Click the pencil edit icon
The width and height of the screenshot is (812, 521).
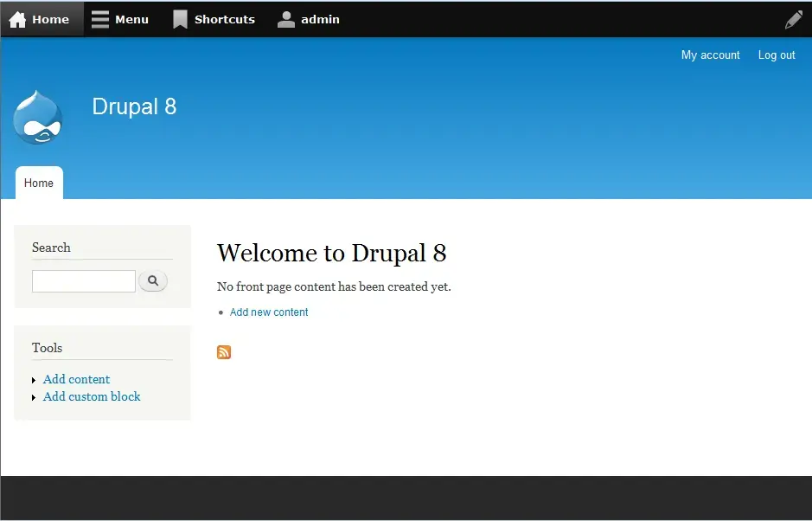pyautogui.click(x=792, y=18)
